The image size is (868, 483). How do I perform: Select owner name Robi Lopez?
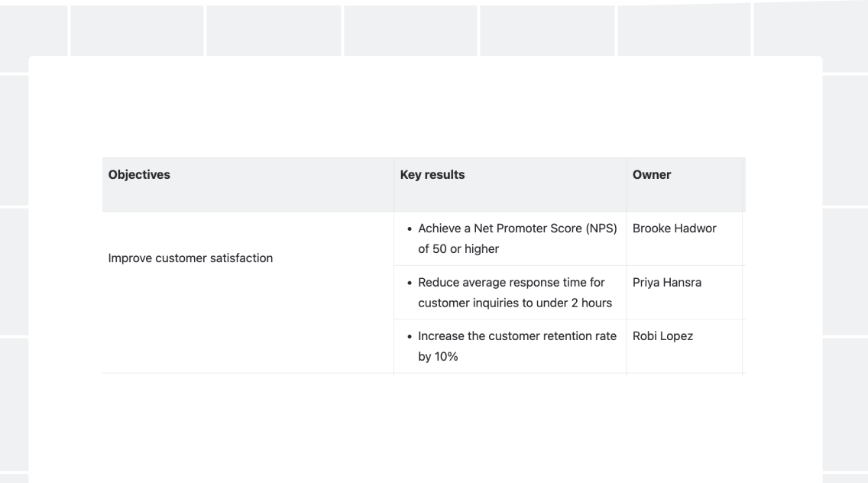[x=662, y=336]
